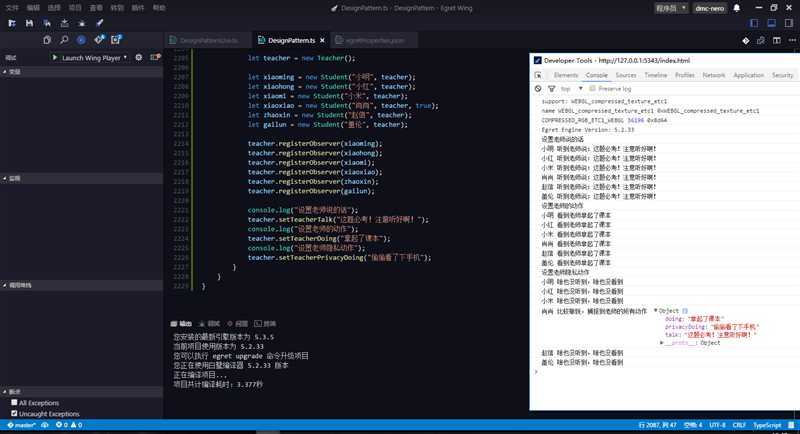Uncheck the Uncaught Exceptions checkbox

pos(14,414)
